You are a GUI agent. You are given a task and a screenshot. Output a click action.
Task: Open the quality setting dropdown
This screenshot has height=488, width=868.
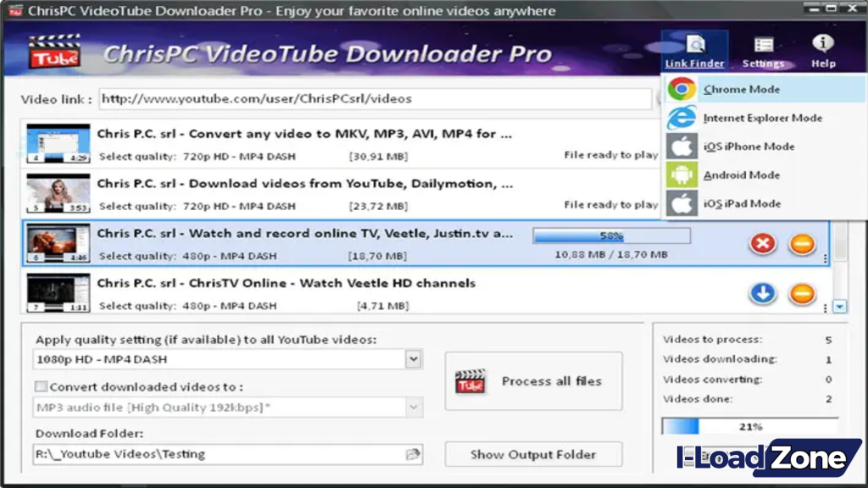[x=413, y=358]
